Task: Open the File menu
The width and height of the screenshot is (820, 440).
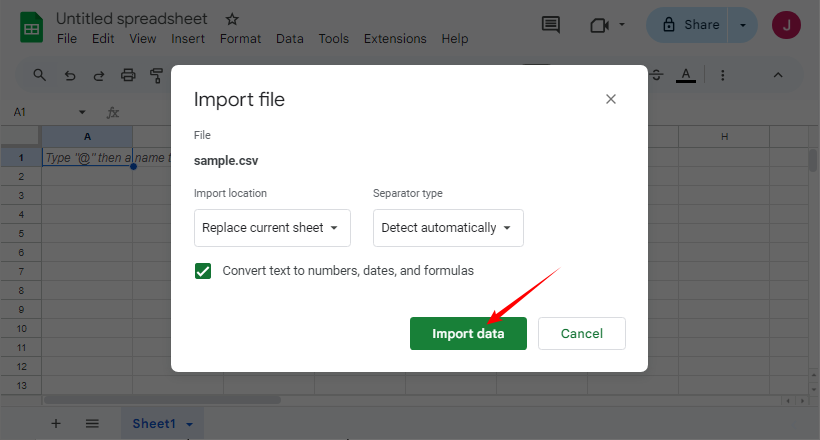Action: (x=67, y=39)
